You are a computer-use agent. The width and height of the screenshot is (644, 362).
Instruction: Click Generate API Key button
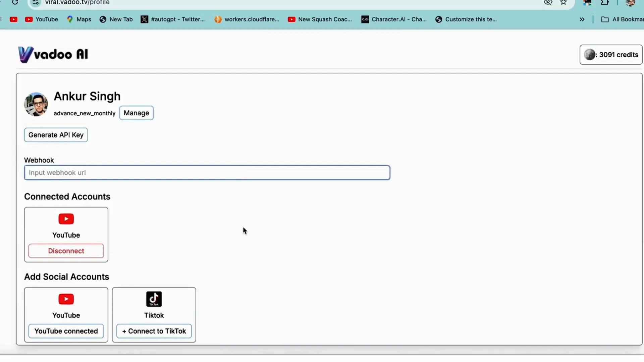tap(56, 135)
